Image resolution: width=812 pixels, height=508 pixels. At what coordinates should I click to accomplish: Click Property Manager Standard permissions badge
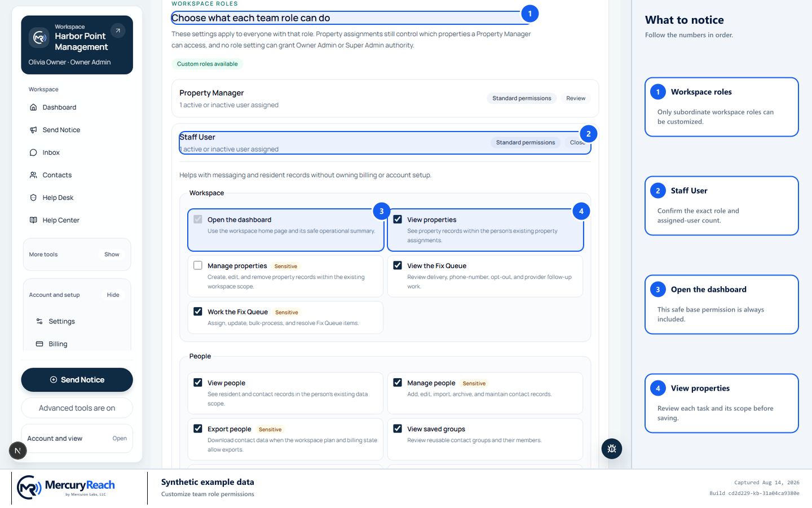click(x=522, y=98)
